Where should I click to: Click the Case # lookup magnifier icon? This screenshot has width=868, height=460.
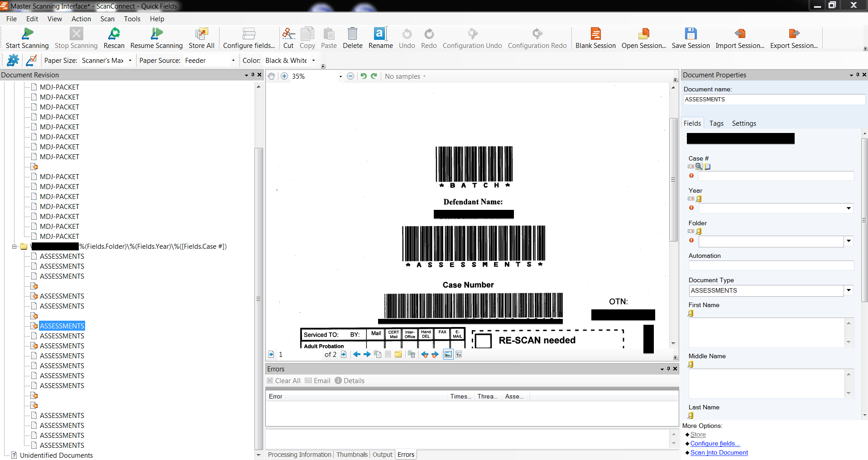[x=699, y=166]
